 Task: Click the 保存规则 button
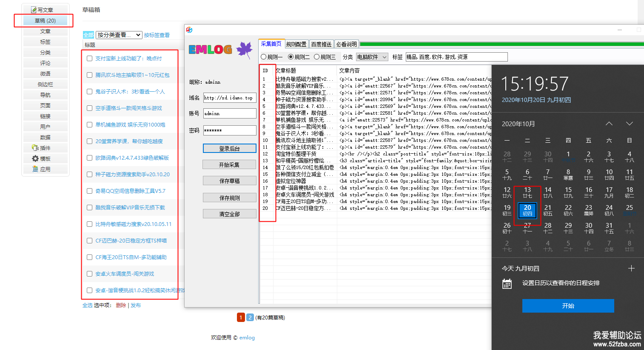(x=230, y=198)
